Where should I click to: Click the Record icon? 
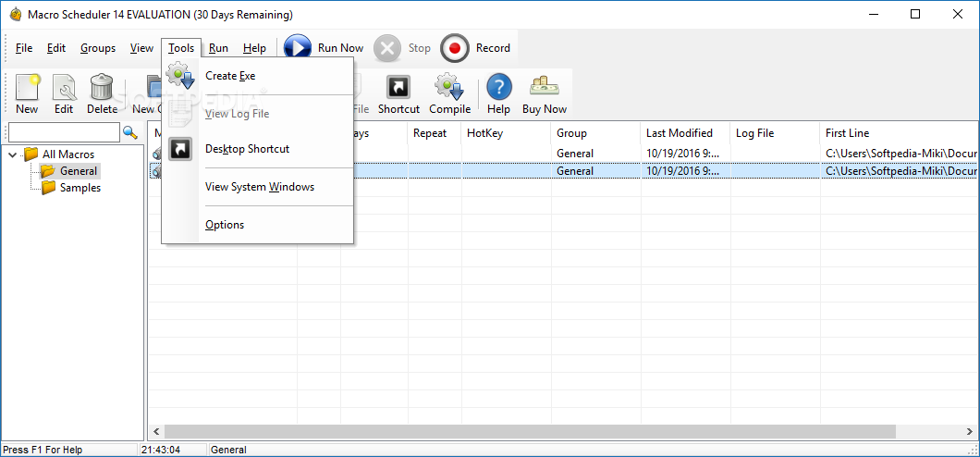pos(454,48)
